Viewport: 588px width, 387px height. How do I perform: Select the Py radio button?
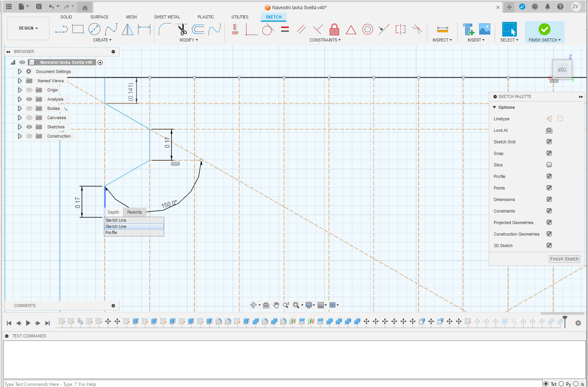tap(561, 384)
